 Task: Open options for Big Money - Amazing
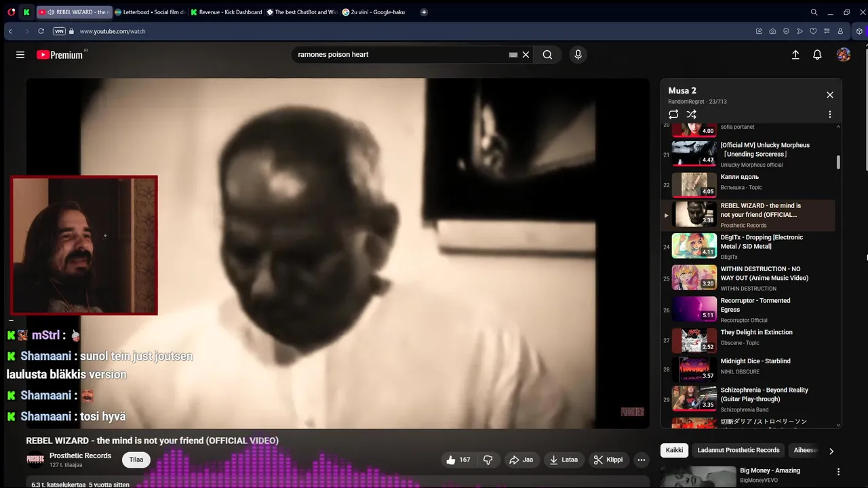[x=838, y=472]
